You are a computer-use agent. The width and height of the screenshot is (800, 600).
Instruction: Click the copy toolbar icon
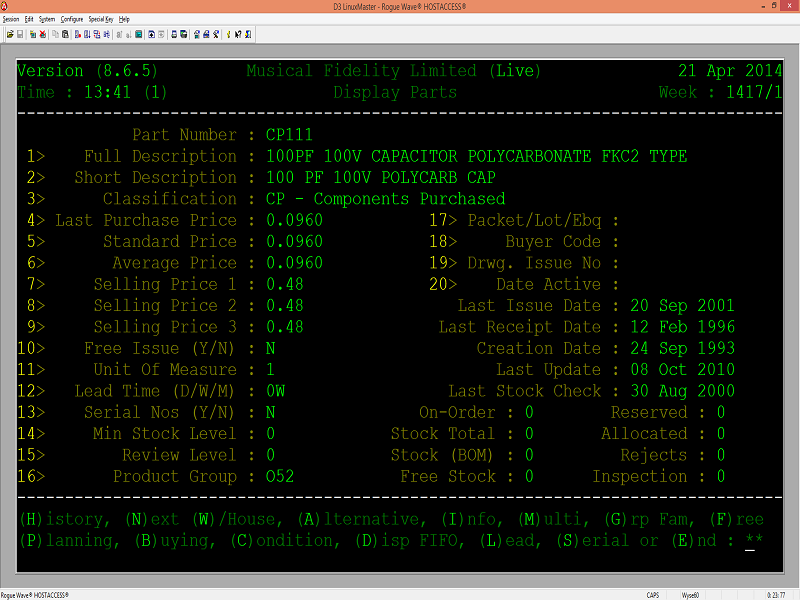coord(56,34)
